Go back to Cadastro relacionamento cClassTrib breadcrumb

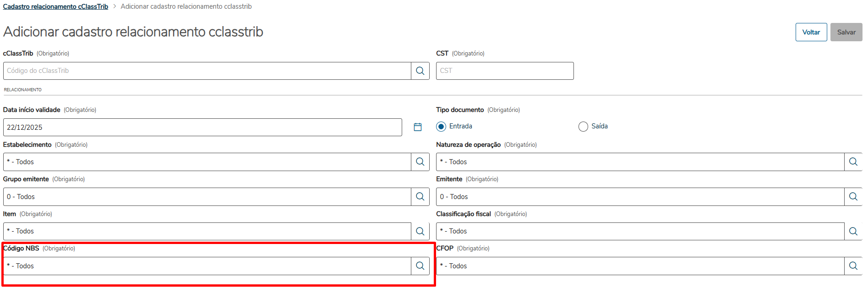point(55,6)
